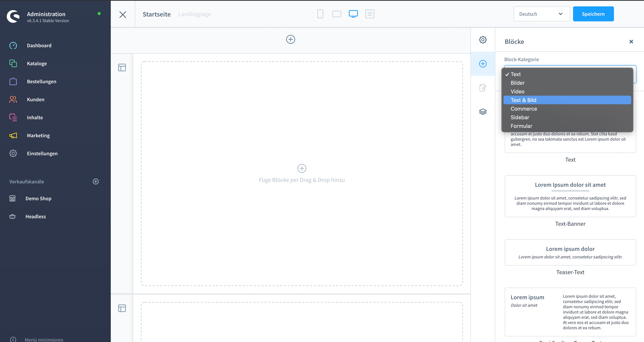Close the Blöcke panel

pyautogui.click(x=631, y=42)
